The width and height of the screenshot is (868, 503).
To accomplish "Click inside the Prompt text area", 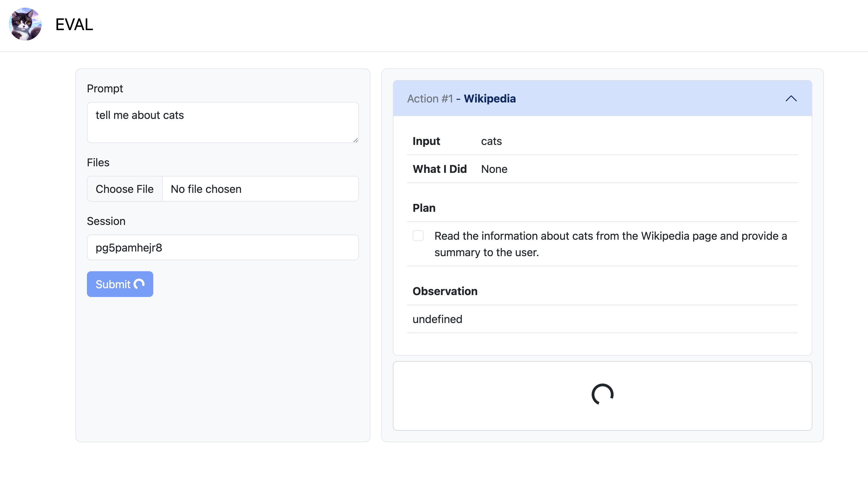I will pos(223,122).
